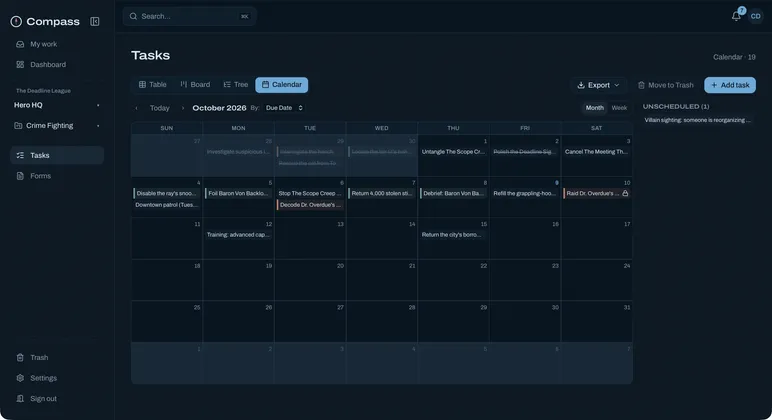
Task: Switch to the Board view tab
Action: [x=195, y=85]
